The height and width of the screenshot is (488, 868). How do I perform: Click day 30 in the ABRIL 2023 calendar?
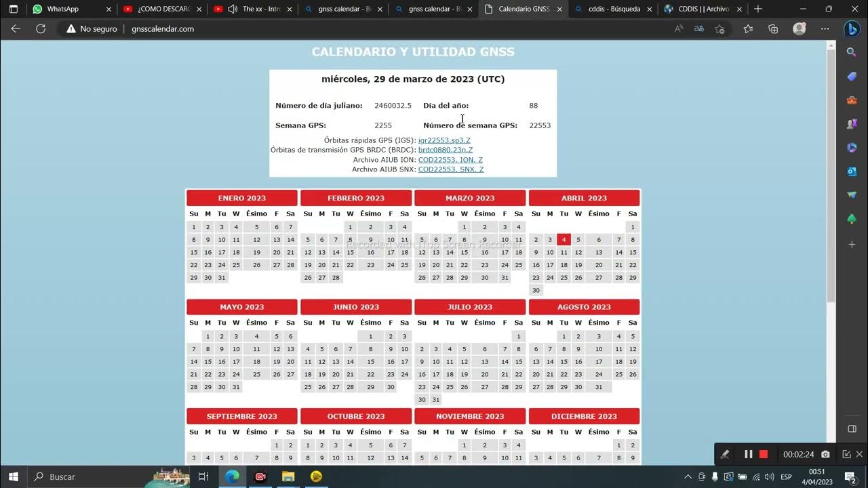[536, 290]
